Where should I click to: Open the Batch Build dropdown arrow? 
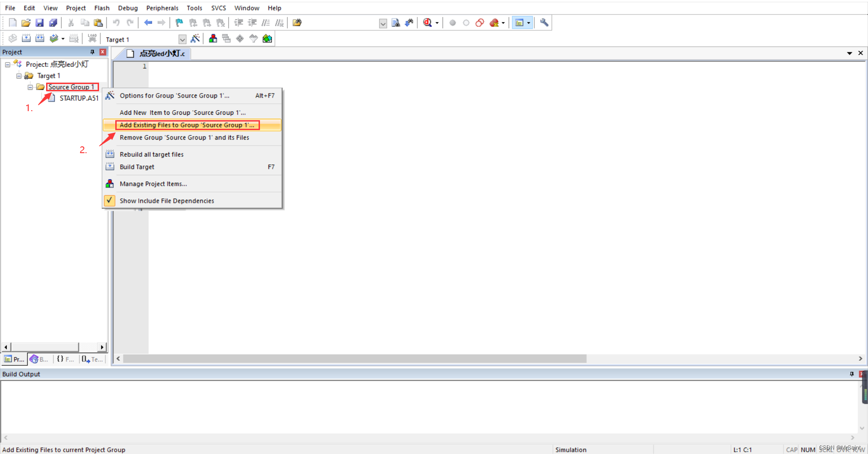point(63,39)
